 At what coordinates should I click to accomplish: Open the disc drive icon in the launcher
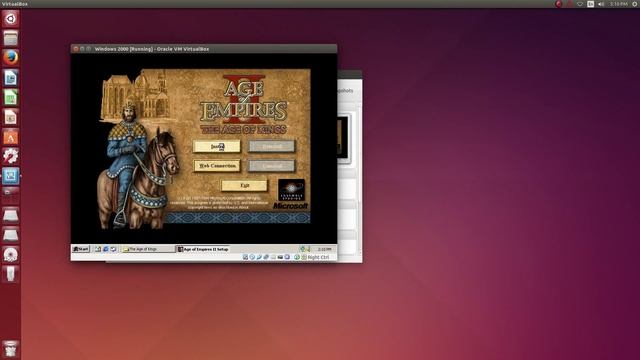click(x=11, y=255)
